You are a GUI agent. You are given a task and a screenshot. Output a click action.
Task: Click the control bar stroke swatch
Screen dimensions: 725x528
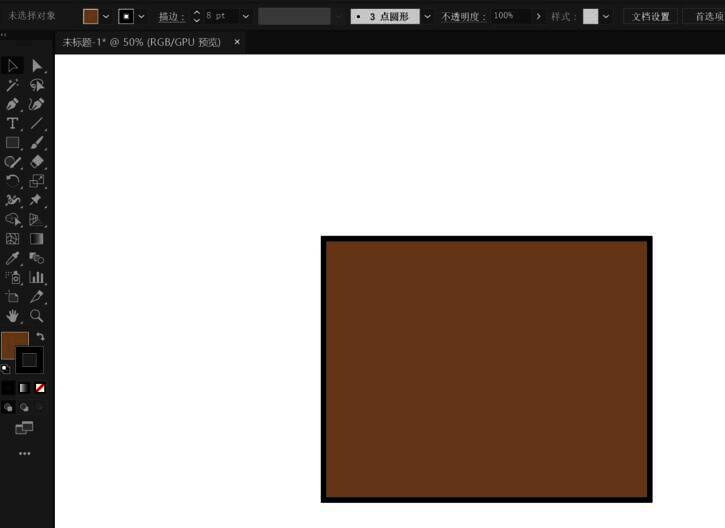pos(126,17)
